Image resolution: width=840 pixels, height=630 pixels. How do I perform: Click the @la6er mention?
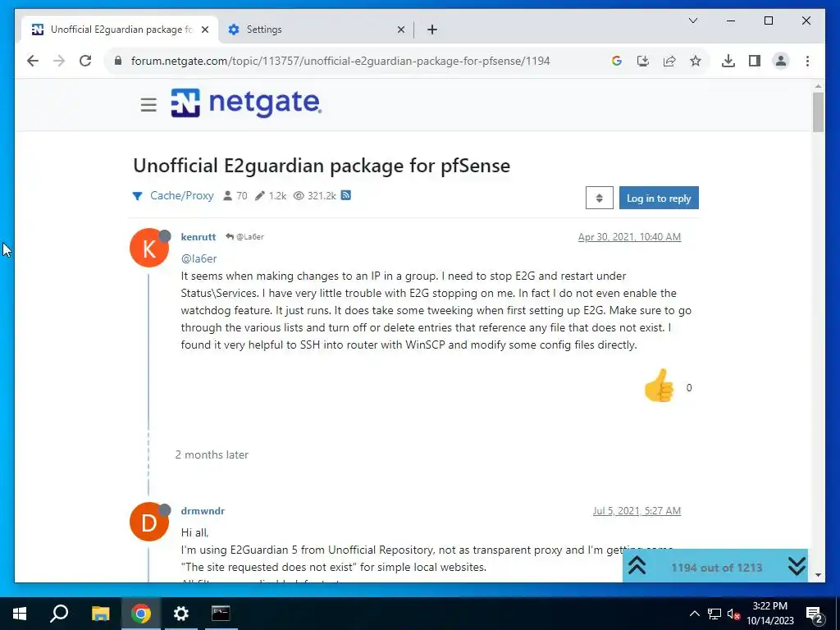pos(199,258)
